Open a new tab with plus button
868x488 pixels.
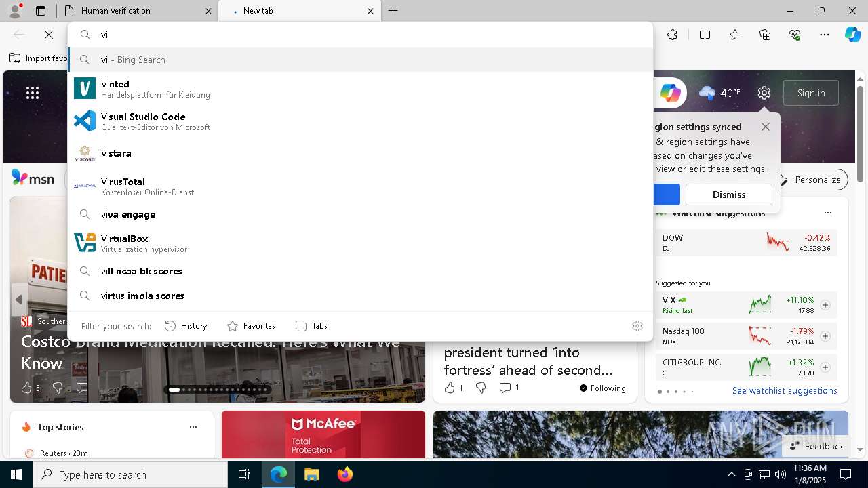393,11
